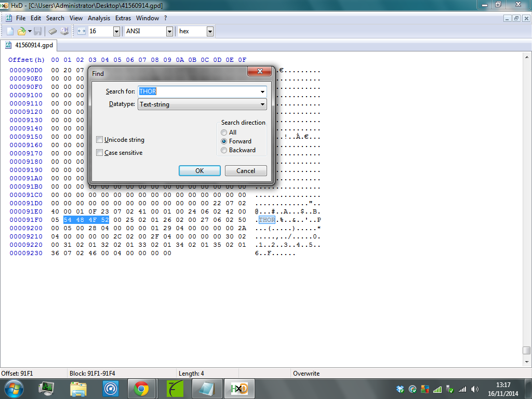
Task: Click the Open file folder icon
Action: pyautogui.click(x=22, y=31)
